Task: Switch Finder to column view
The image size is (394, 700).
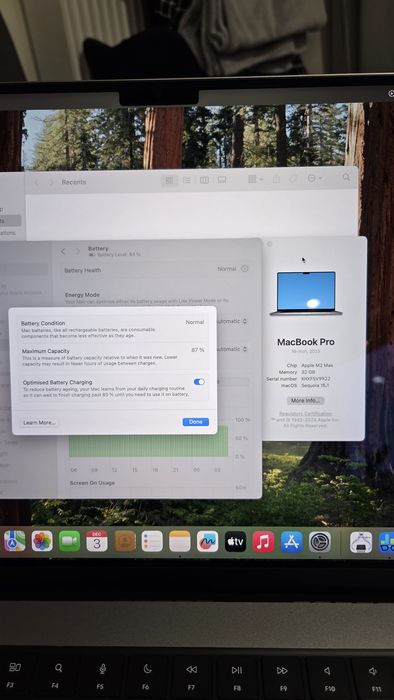Action: click(x=204, y=180)
